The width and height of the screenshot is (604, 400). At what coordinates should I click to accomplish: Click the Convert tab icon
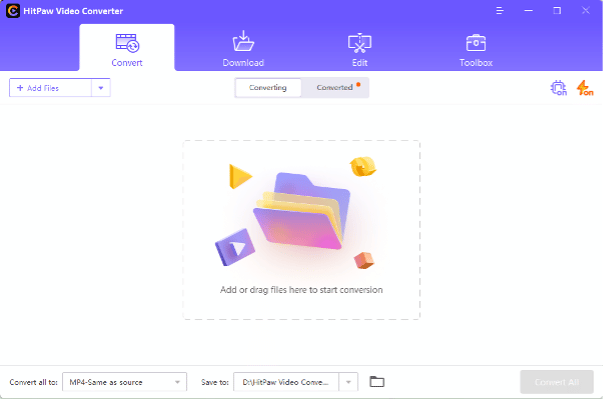click(x=127, y=43)
